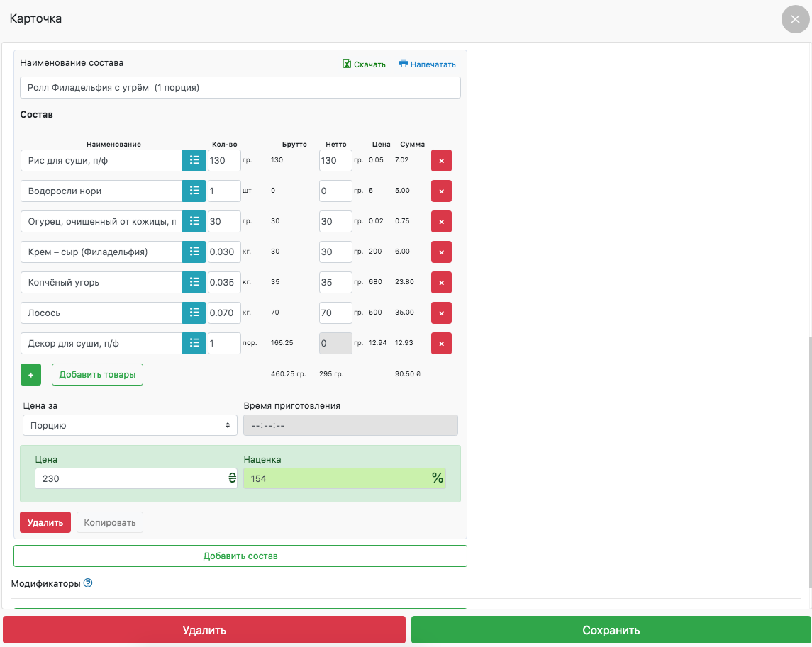Focus the Цена field showing 230
Viewport: 812px width, 647px height.
pos(131,478)
